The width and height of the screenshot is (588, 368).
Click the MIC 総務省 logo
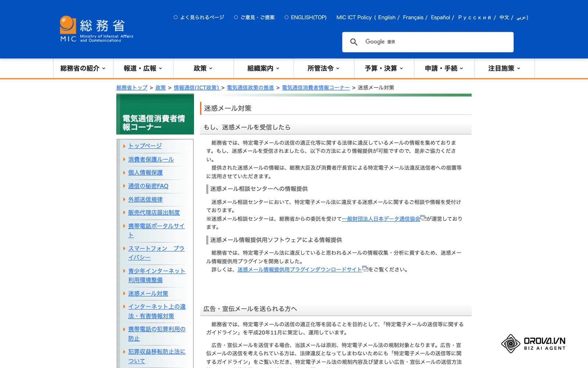[x=97, y=29]
